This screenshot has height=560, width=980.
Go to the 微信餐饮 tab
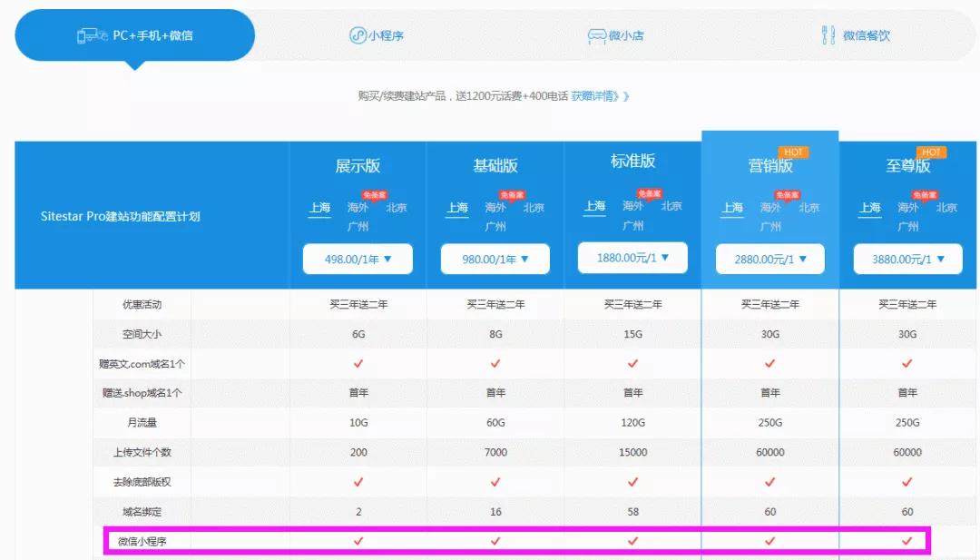[x=856, y=35]
